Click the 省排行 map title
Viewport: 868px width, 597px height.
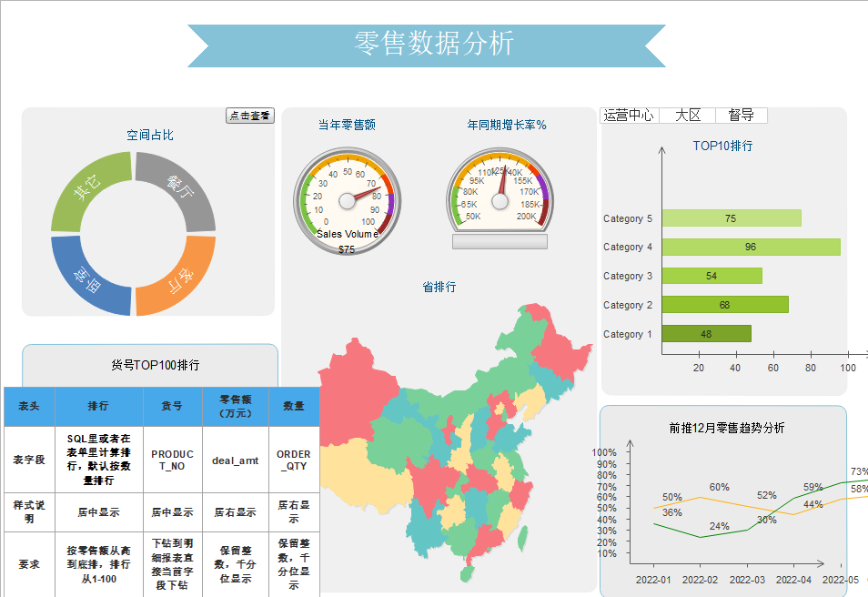(439, 287)
